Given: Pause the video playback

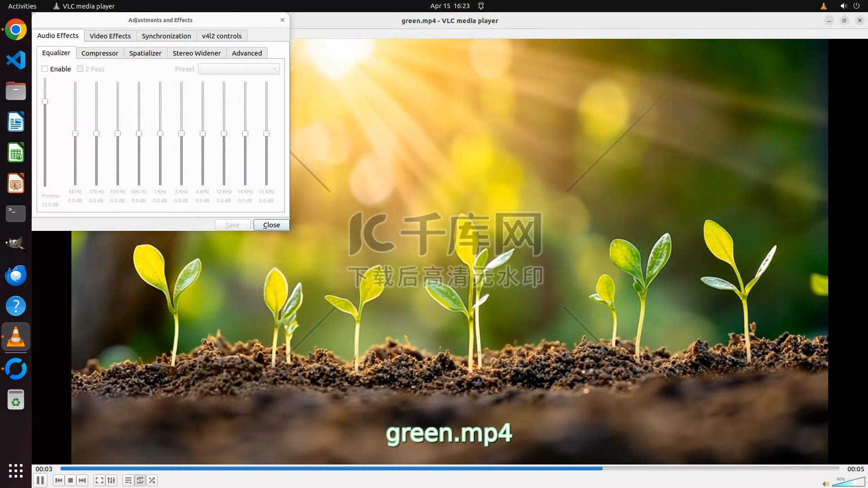Looking at the screenshot, I should [40, 480].
